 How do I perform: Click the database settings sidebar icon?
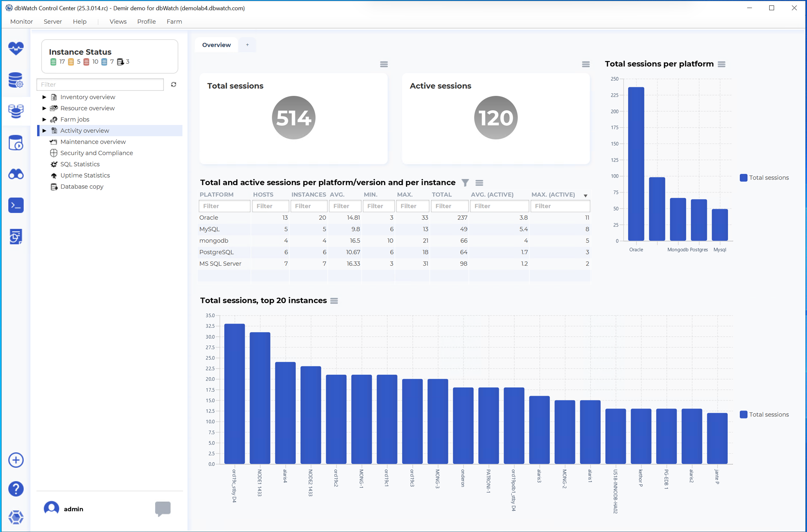(16, 80)
